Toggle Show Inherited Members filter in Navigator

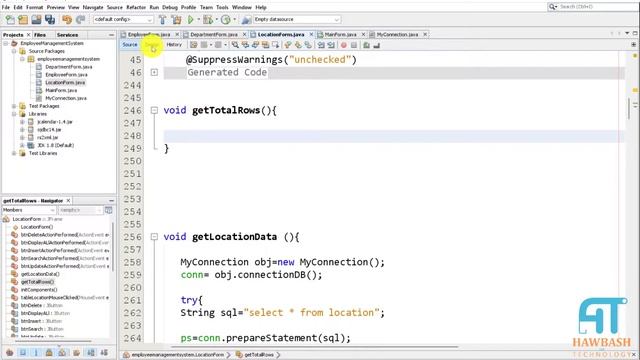tap(9, 352)
